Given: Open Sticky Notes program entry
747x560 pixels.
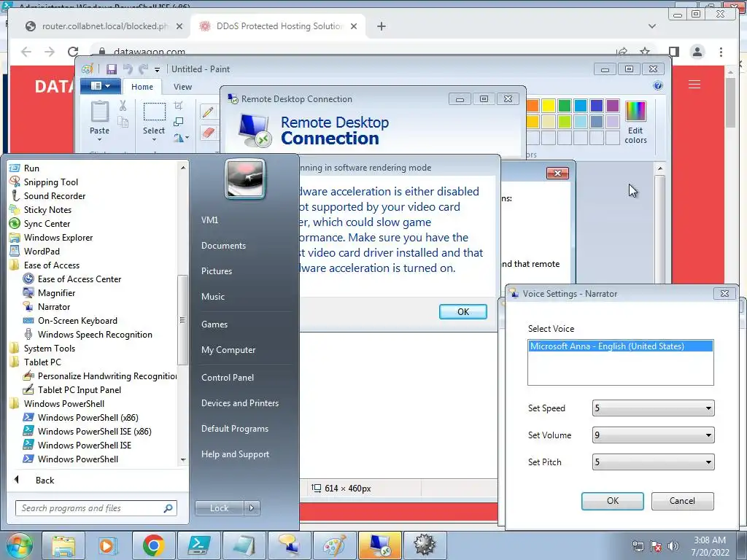Looking at the screenshot, I should (47, 209).
